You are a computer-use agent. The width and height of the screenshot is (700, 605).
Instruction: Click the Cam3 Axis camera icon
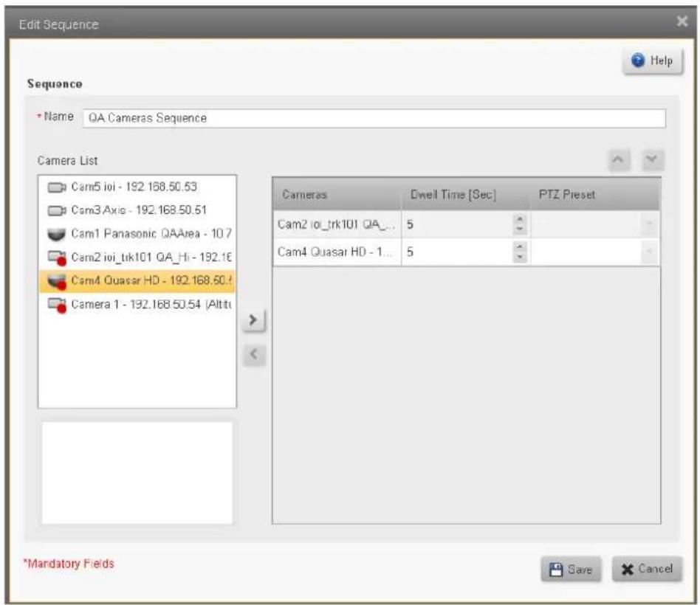click(56, 210)
